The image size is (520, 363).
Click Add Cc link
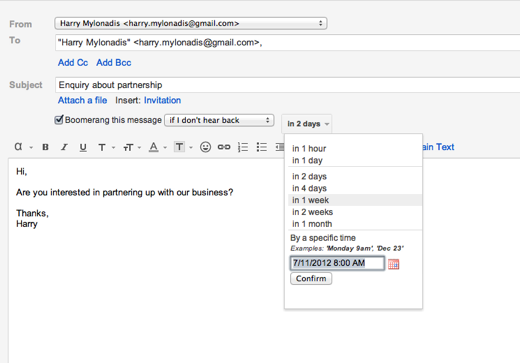pyautogui.click(x=73, y=63)
